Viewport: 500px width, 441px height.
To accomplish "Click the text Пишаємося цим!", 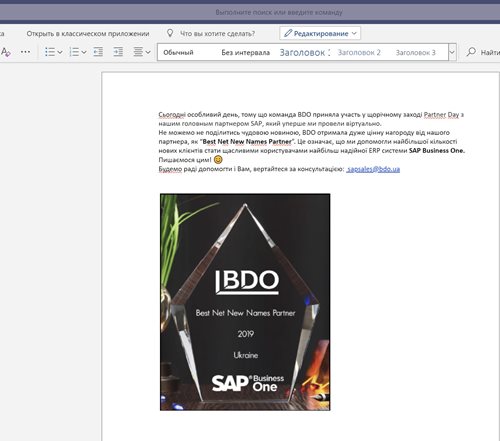I will tap(185, 160).
